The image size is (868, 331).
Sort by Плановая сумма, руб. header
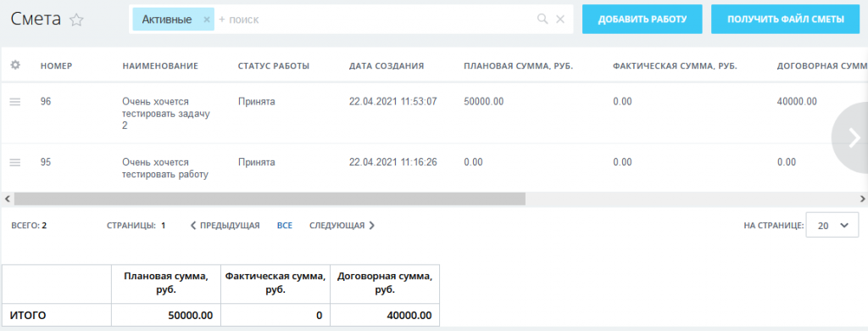click(x=518, y=66)
